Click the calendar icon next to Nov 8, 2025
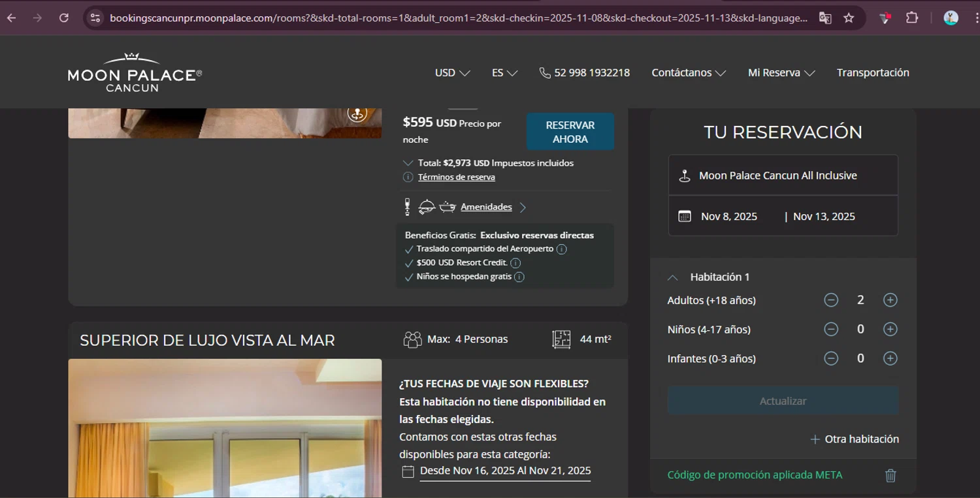980x498 pixels. (x=685, y=216)
